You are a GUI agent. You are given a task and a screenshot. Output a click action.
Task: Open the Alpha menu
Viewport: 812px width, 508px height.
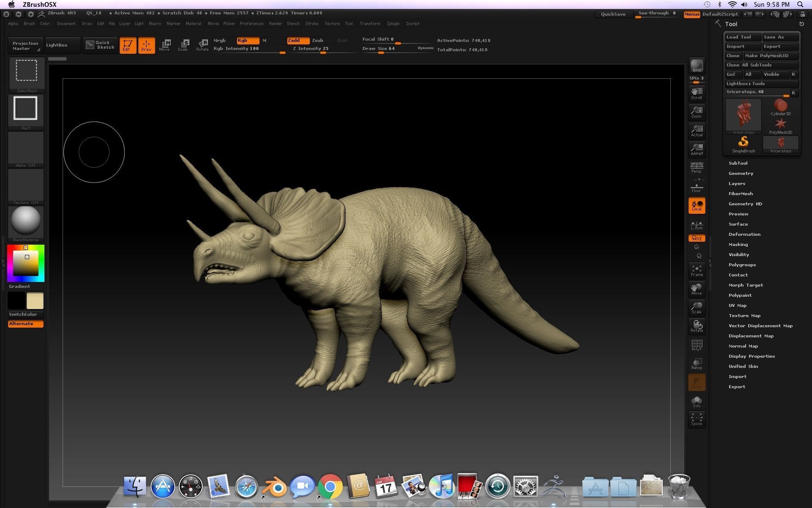13,24
